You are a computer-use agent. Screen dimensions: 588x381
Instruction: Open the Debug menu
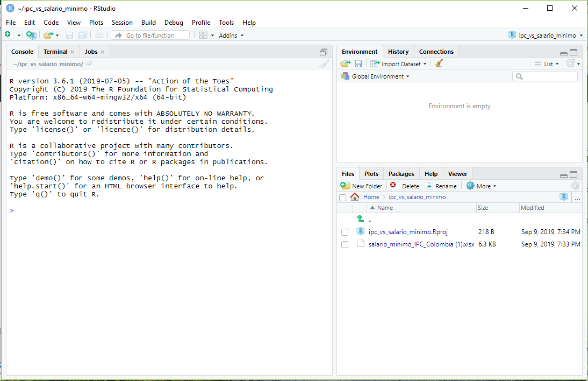[174, 23]
